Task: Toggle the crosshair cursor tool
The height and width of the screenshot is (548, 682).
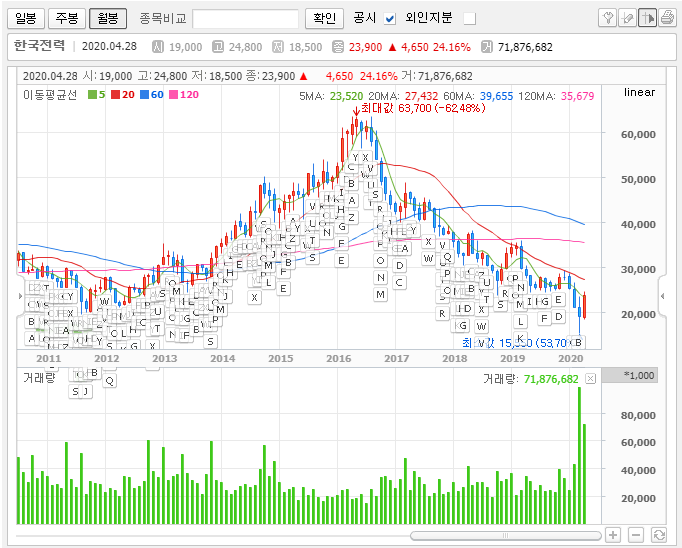Action: pyautogui.click(x=647, y=18)
